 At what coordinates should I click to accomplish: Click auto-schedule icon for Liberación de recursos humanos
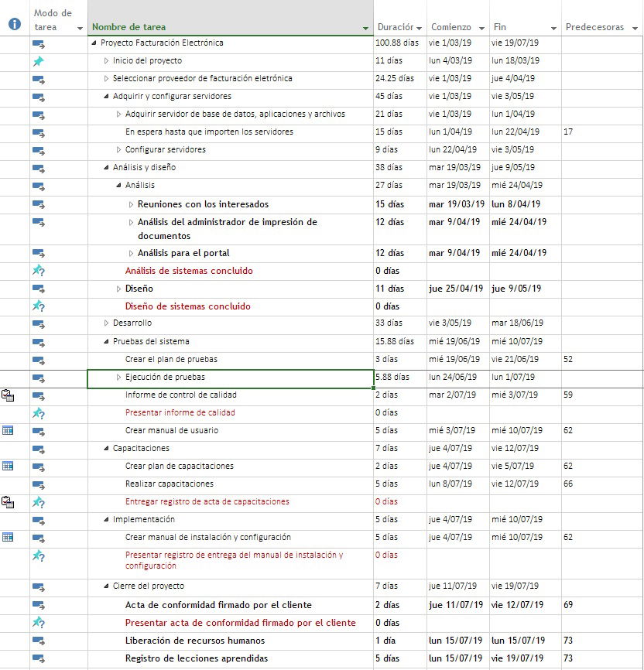39,641
